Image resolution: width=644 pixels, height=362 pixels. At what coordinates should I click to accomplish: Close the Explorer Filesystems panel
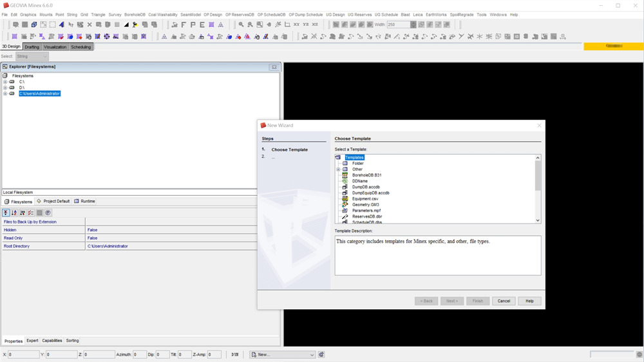coord(274,66)
